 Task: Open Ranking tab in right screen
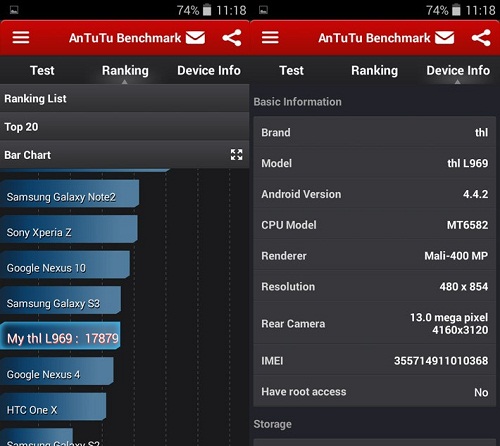pos(374,70)
